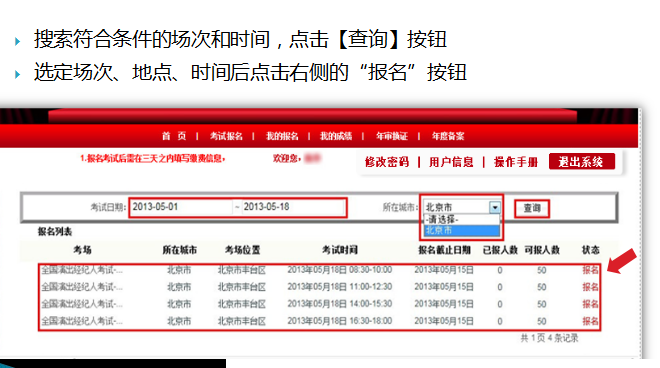Image resolution: width=660 pixels, height=368 pixels.
Task: Click 报名 for the 08:30-10:00 session
Action: coord(590,270)
